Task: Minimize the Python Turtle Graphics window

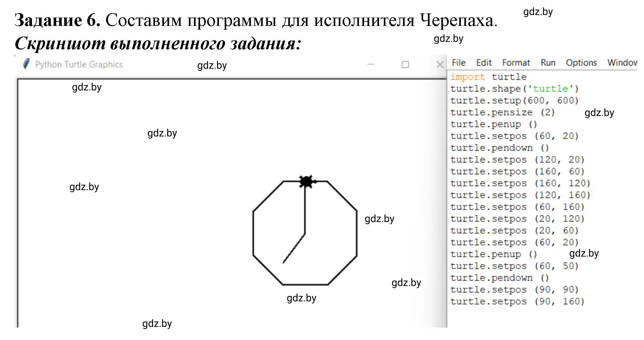Action: coord(371,64)
